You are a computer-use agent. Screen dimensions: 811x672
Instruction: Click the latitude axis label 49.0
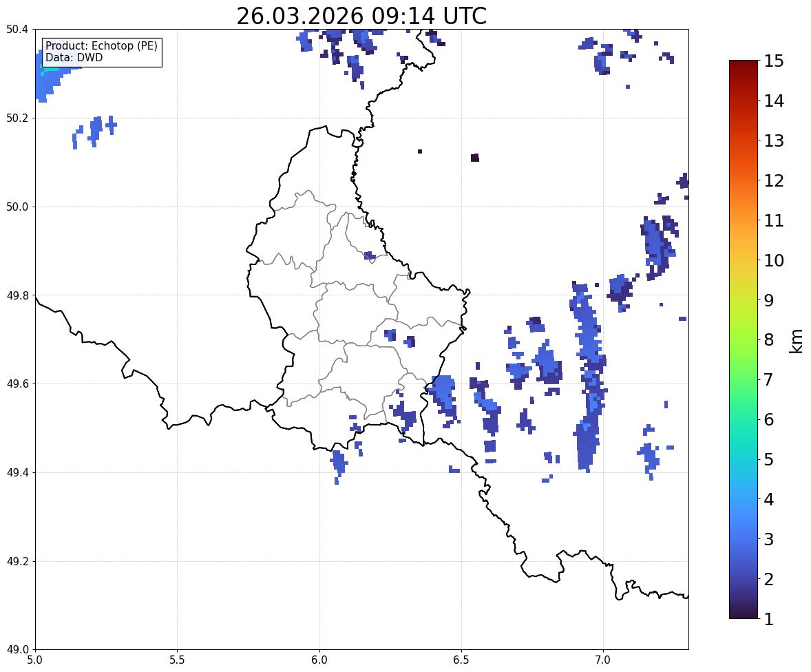click(17, 650)
